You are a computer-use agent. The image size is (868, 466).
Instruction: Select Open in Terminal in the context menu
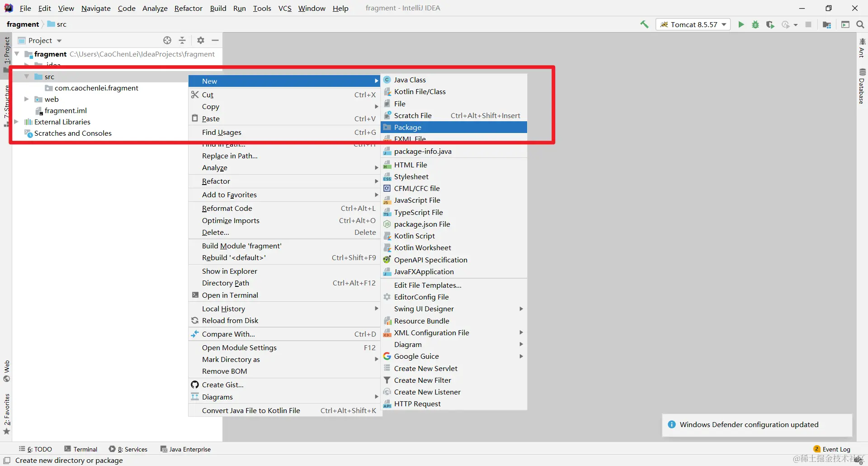pos(284,295)
